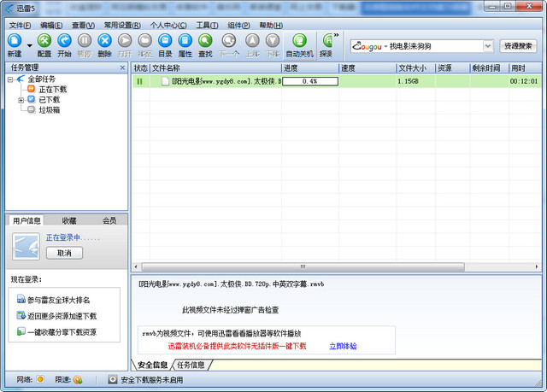Open the Gougou search engine selector
Screen dimensions: 547x392
click(x=369, y=46)
